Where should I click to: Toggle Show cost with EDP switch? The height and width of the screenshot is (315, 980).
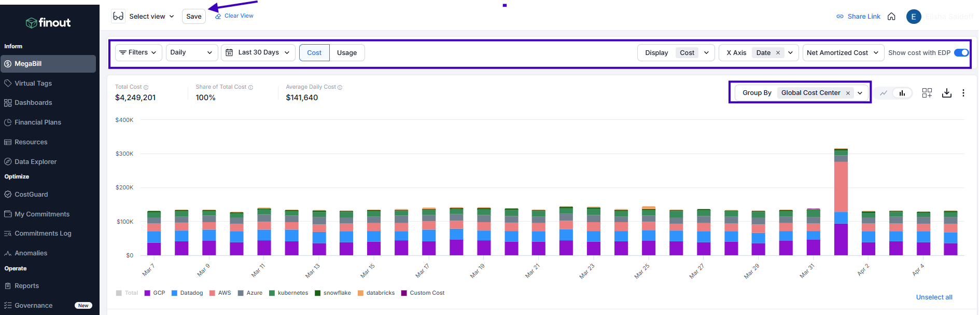(961, 52)
